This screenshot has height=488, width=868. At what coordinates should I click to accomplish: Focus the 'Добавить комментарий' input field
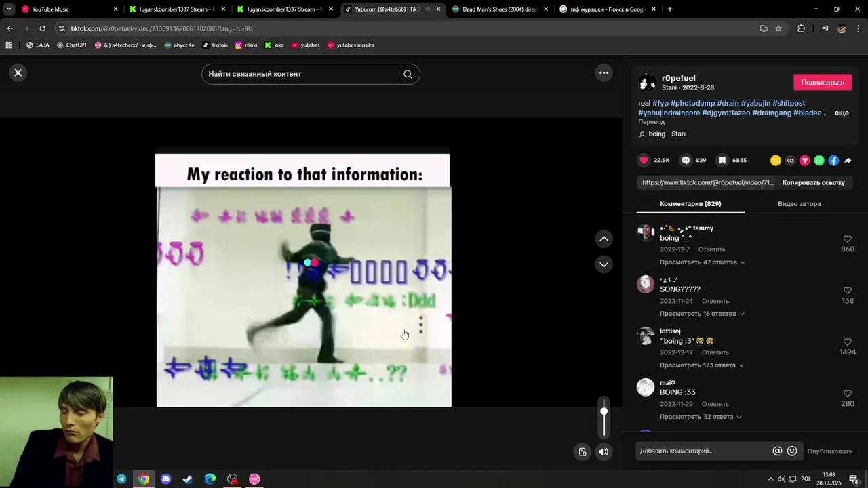[x=703, y=451]
